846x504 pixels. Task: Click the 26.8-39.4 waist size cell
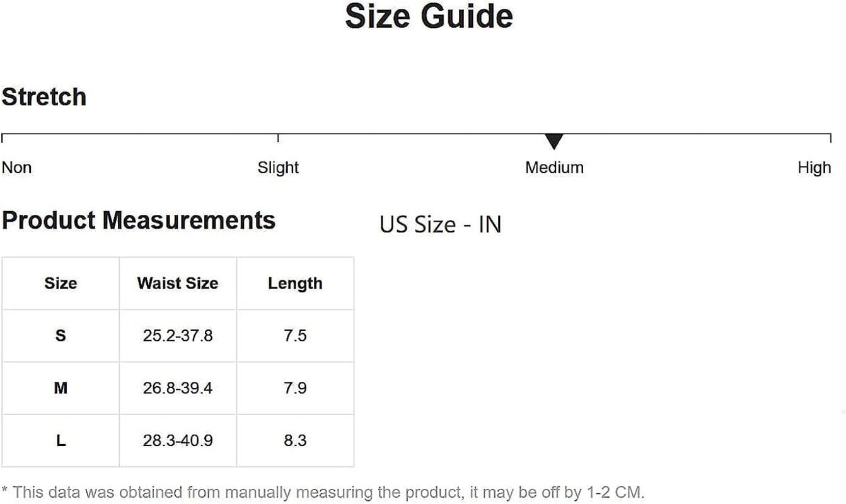[178, 388]
